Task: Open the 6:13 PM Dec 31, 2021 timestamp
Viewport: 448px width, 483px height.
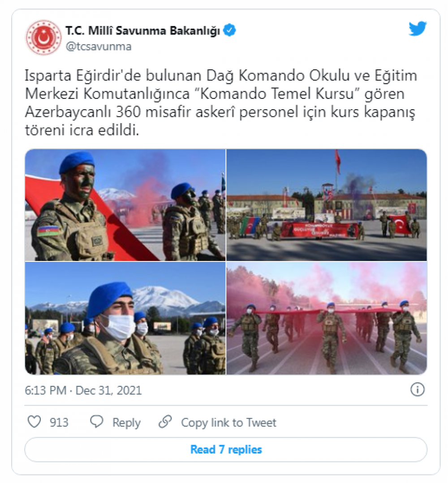Action: (x=83, y=390)
